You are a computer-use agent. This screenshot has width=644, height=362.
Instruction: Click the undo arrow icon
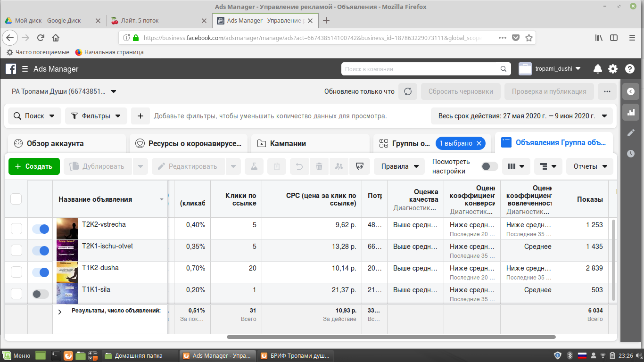tap(299, 166)
